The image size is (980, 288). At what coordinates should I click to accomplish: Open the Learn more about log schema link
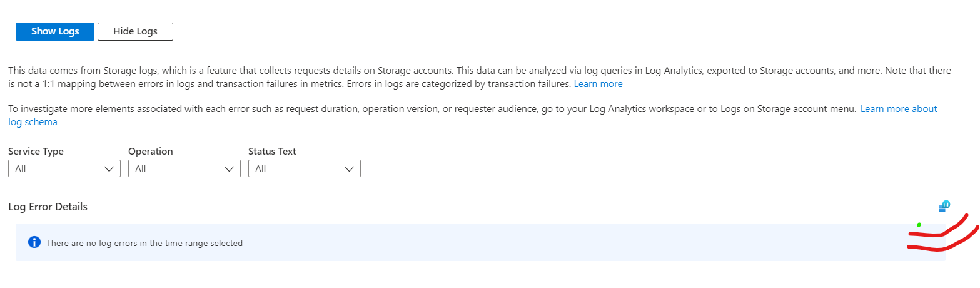(x=898, y=109)
